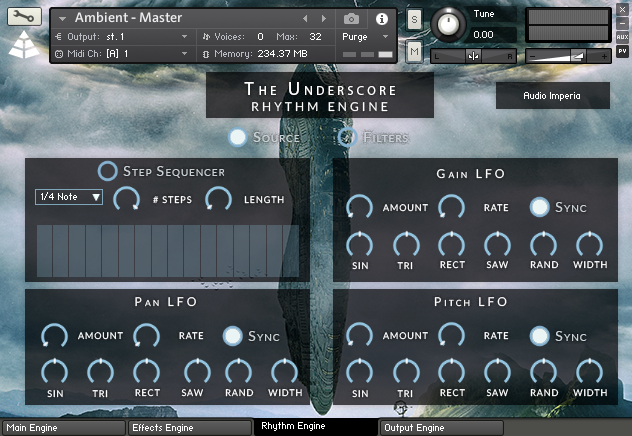The image size is (632, 436).
Task: Open the 1/4 Note rate dropdown
Action: click(69, 197)
